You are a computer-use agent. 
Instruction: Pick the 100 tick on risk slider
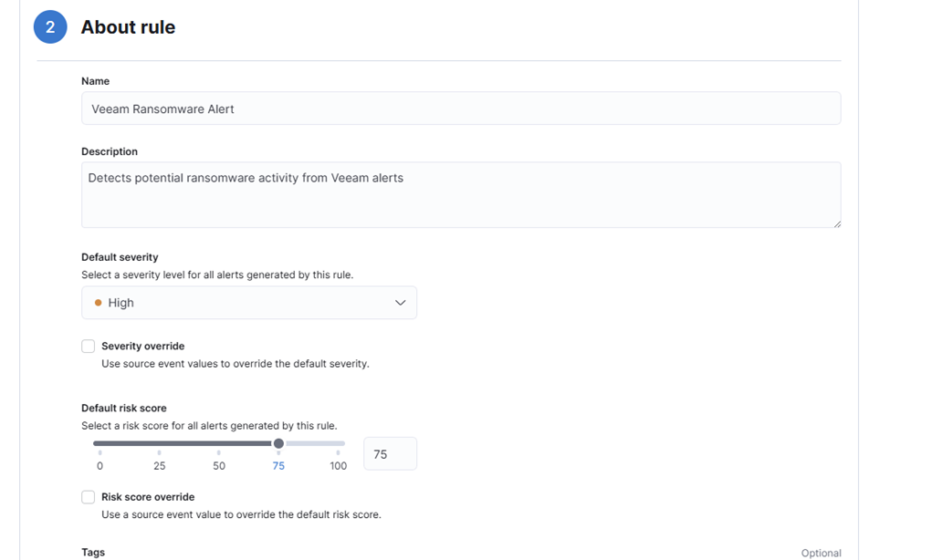click(338, 452)
